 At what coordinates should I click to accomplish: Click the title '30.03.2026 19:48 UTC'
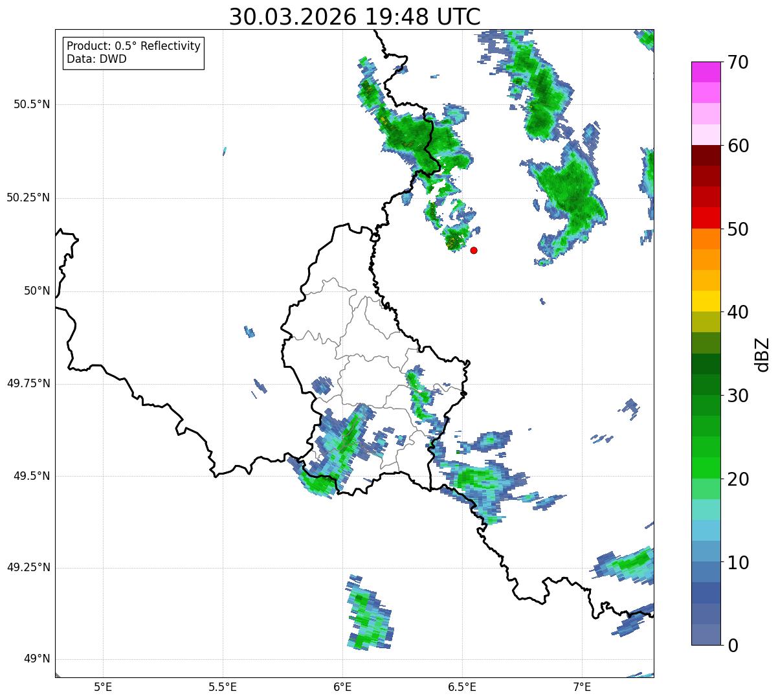[x=355, y=17]
